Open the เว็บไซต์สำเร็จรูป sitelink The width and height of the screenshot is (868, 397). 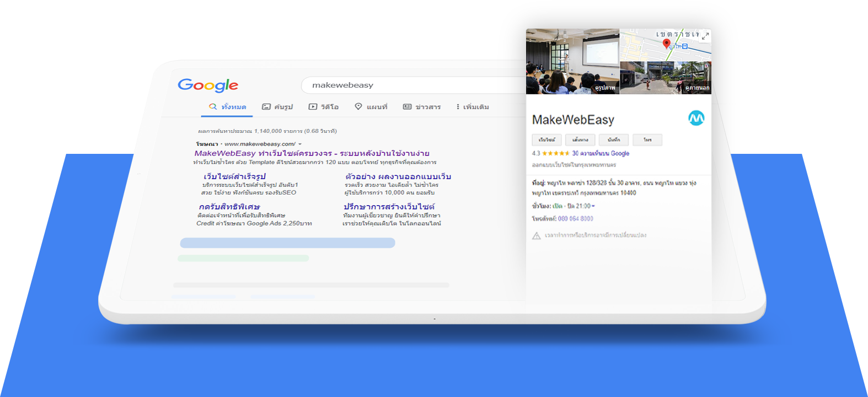tap(234, 176)
